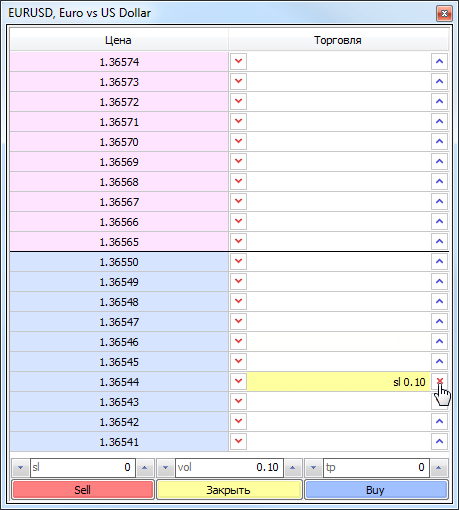
Task: Select the yellow sl 0.10 order cell
Action: click(339, 381)
